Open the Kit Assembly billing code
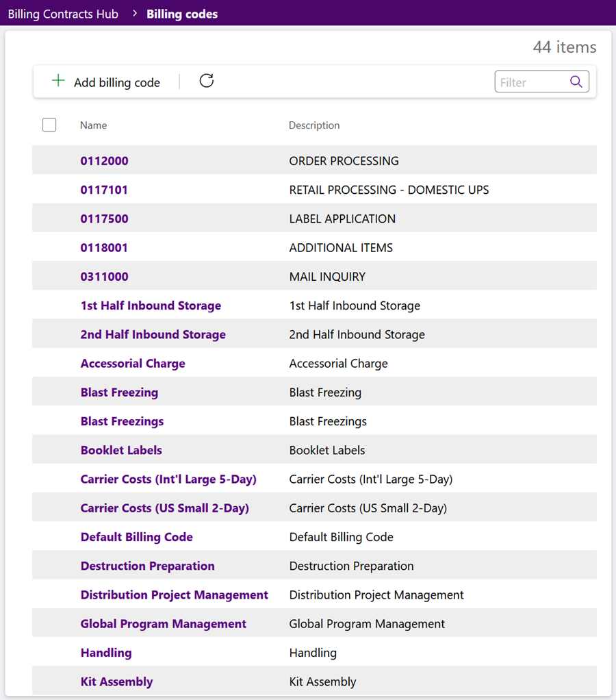 pyautogui.click(x=117, y=682)
